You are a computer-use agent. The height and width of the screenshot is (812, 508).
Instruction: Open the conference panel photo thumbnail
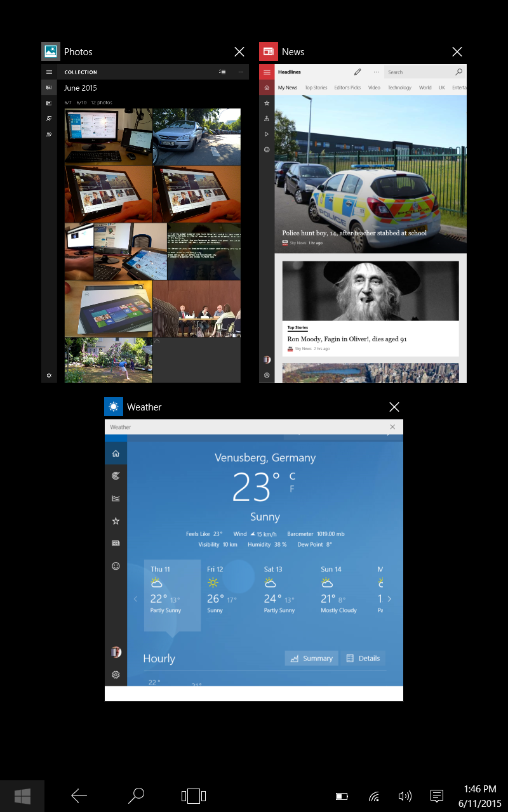point(197,310)
